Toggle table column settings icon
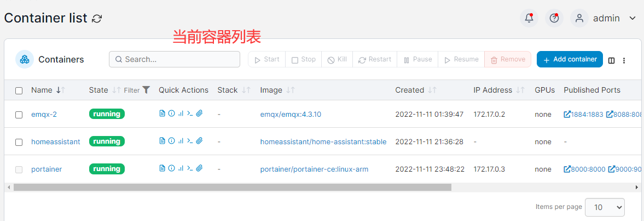This screenshot has height=221, width=644. [612, 60]
